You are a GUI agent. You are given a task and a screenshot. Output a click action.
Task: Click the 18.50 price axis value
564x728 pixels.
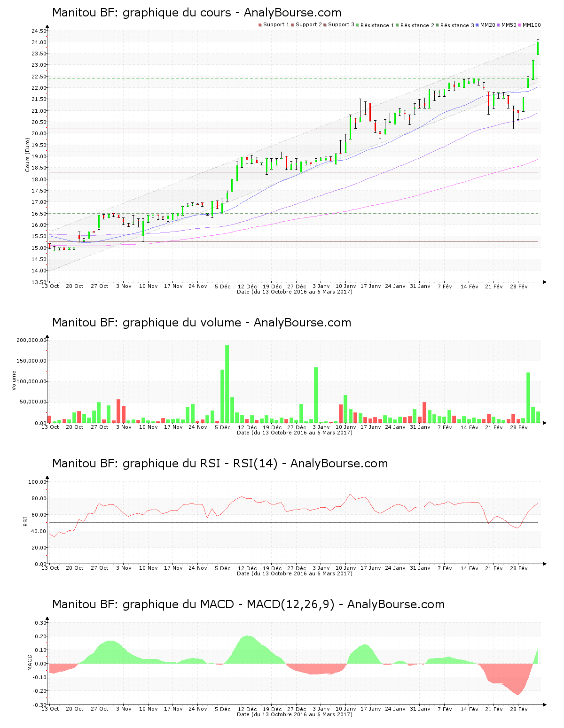coord(39,168)
